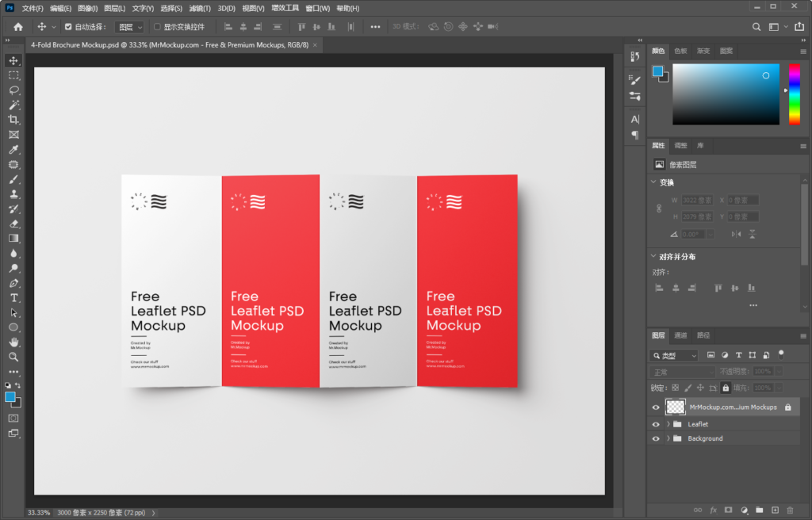Toggle Quick Mask mode icon

tap(13, 418)
